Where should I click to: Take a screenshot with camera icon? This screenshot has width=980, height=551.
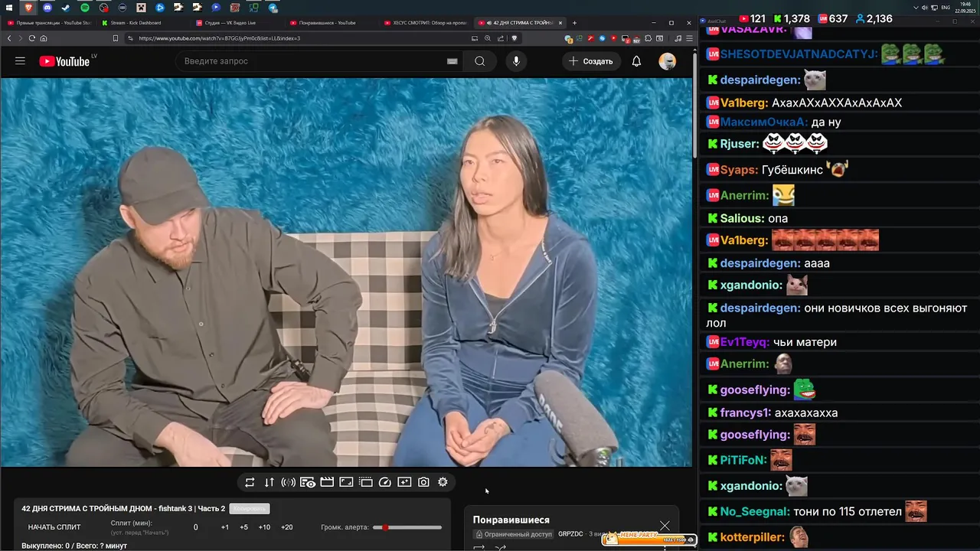tap(423, 482)
